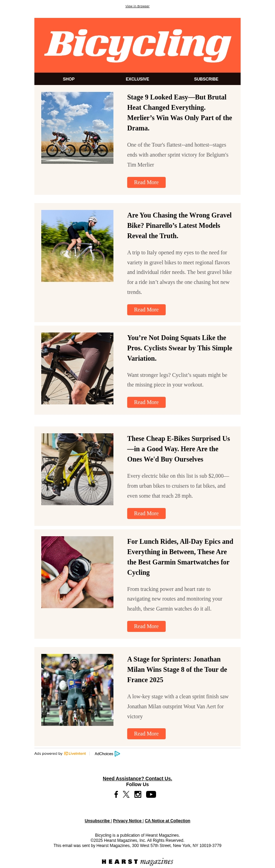Click the Unsubscribe link

tap(97, 821)
